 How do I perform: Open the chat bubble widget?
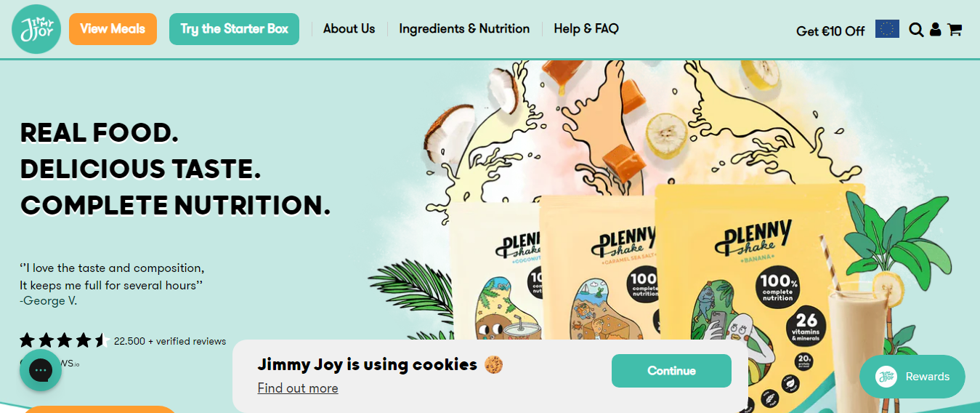pos(41,370)
